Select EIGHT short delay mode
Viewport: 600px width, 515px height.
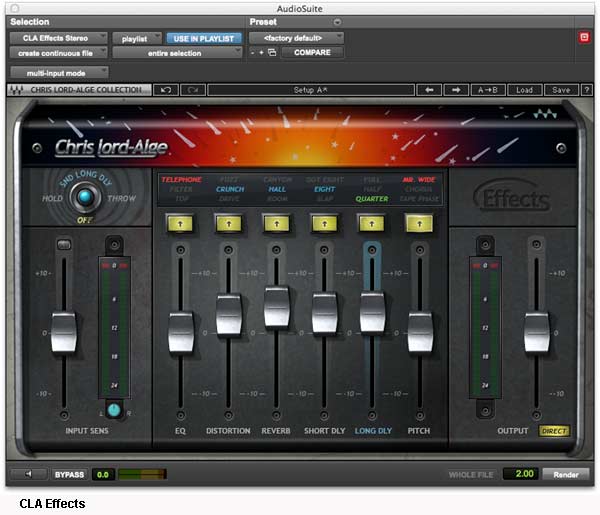[324, 189]
